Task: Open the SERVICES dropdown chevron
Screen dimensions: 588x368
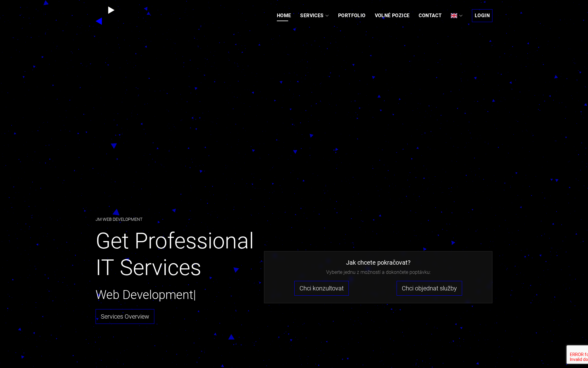Action: [327, 16]
